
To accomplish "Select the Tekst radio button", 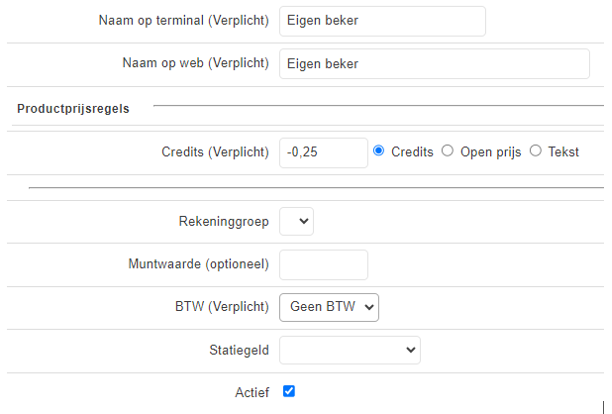I will (x=536, y=151).
